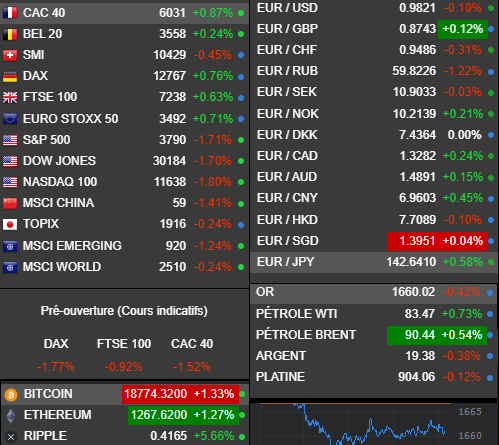Click the Swiss flag icon beside SMI

pyautogui.click(x=10, y=55)
